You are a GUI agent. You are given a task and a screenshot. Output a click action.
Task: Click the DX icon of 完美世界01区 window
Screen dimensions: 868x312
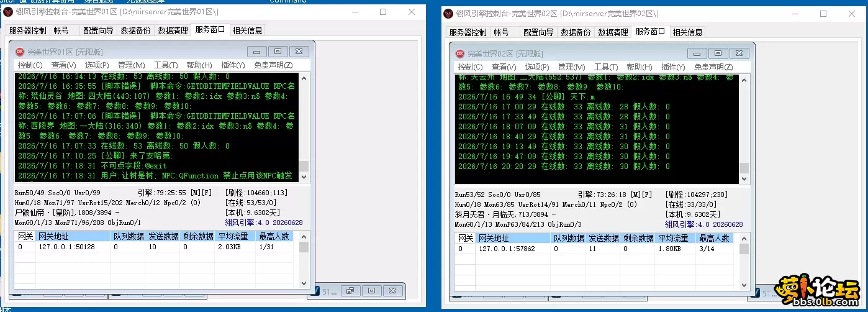pos(19,52)
